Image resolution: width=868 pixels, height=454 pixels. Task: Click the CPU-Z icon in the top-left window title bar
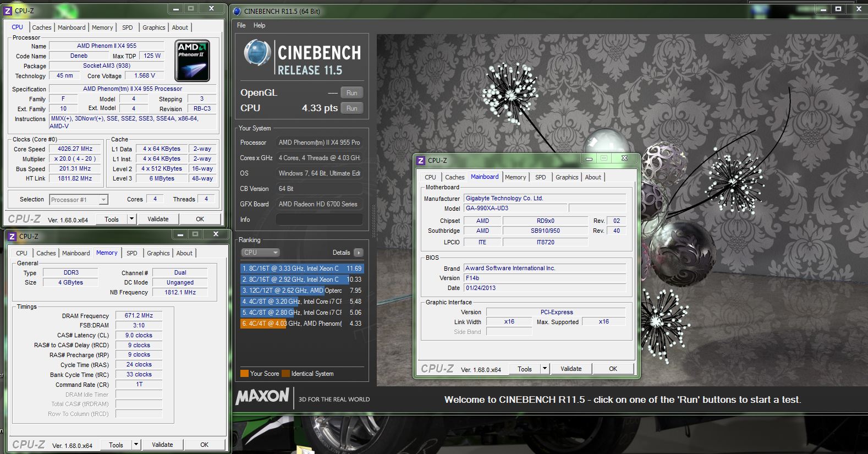coord(8,10)
